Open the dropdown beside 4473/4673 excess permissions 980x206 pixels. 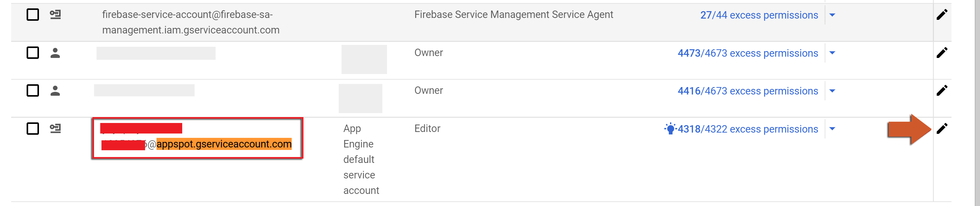(x=832, y=53)
